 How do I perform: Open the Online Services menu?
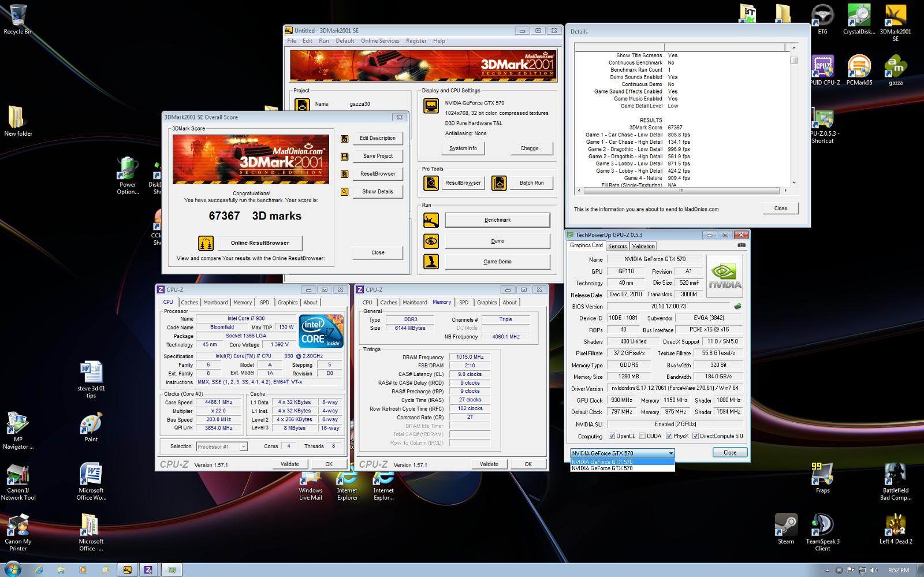click(380, 41)
